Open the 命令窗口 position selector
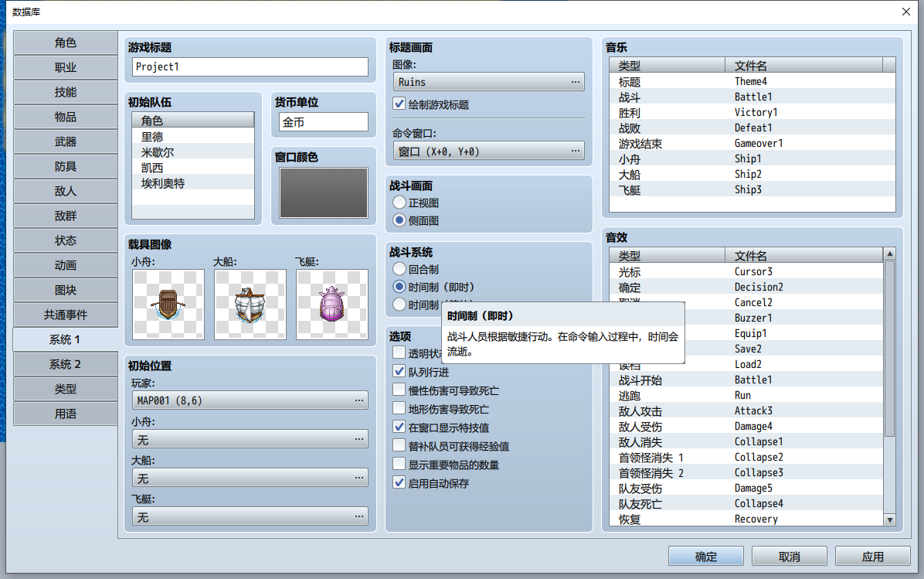The image size is (924, 579). (x=488, y=152)
